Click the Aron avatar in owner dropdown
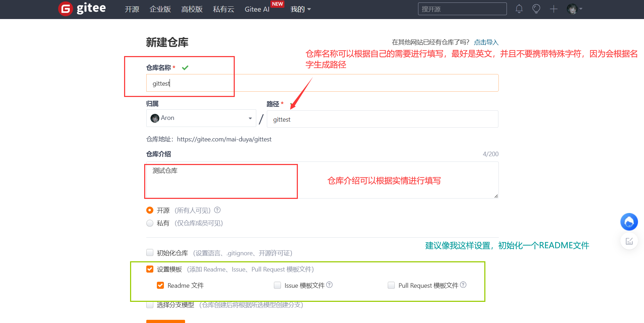 (155, 118)
